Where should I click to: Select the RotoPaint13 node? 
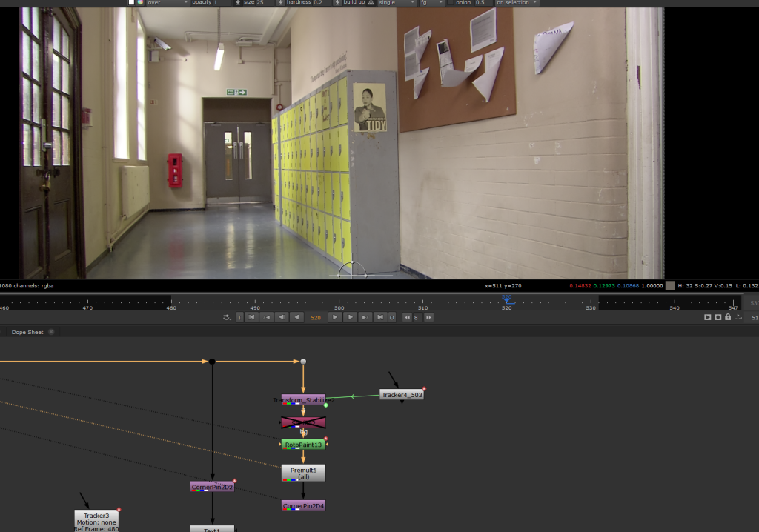tap(303, 445)
